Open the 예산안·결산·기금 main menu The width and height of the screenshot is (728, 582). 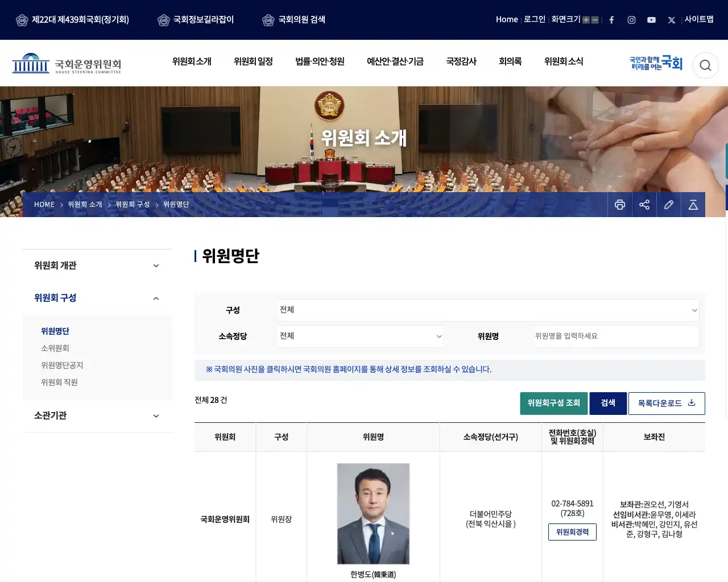[395, 61]
